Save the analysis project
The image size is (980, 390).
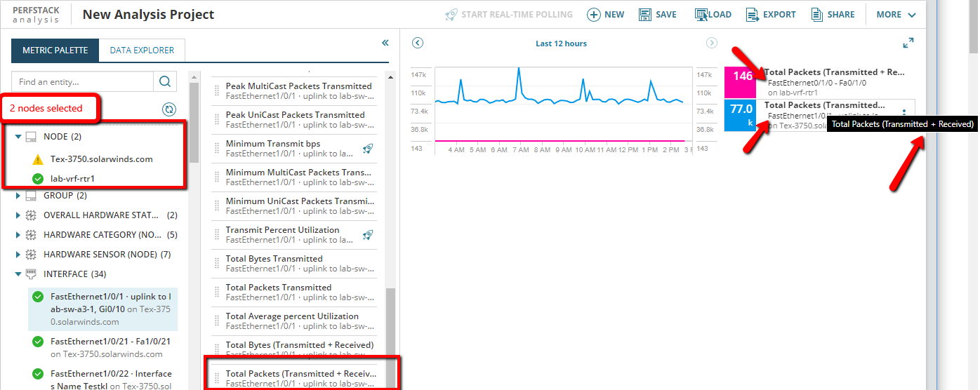click(x=658, y=15)
